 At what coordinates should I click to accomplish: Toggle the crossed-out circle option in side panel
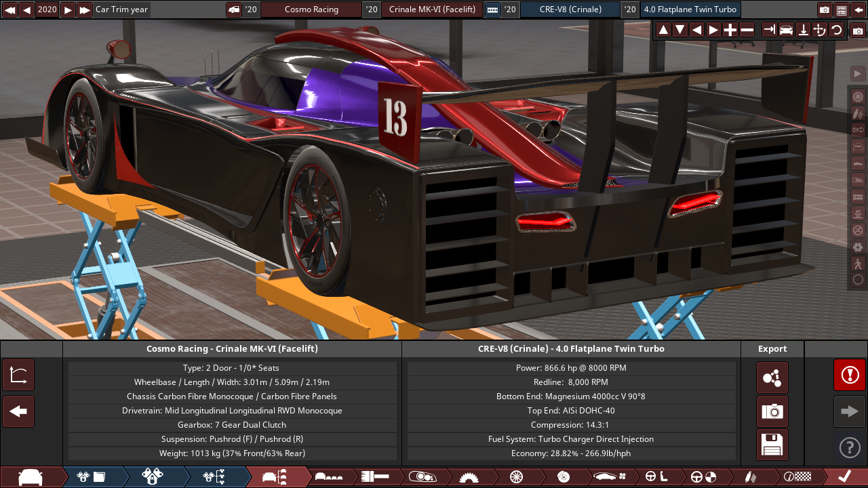tap(858, 230)
